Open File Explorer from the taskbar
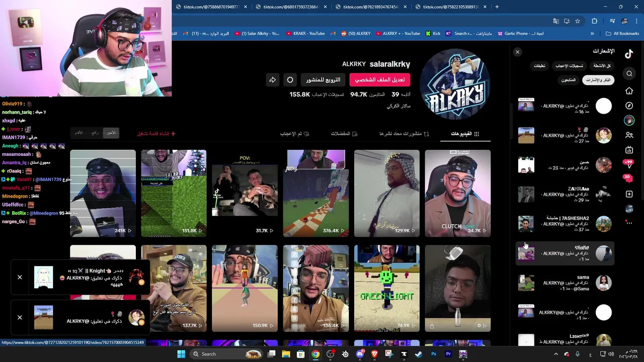The height and width of the screenshot is (362, 644). click(286, 354)
